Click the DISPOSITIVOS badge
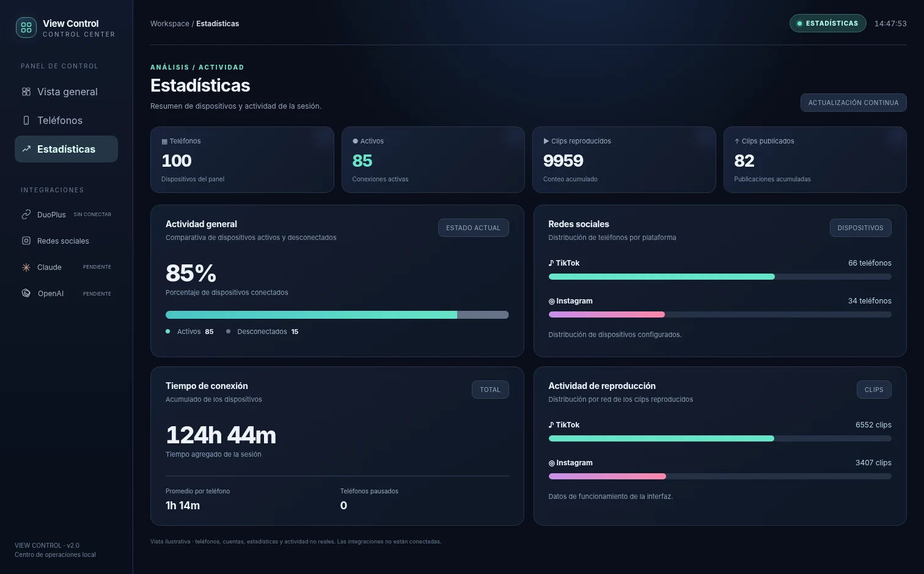The image size is (924, 574). (x=860, y=228)
